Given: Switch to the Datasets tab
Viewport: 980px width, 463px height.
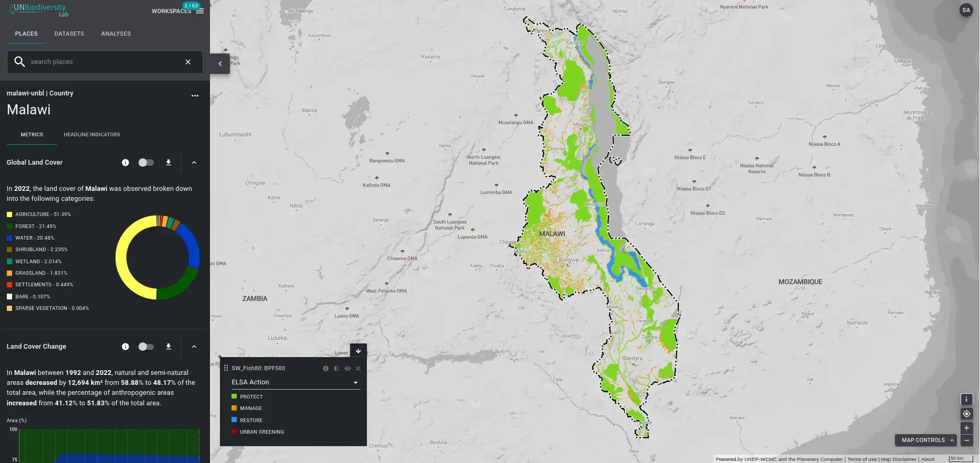Looking at the screenshot, I should 69,34.
